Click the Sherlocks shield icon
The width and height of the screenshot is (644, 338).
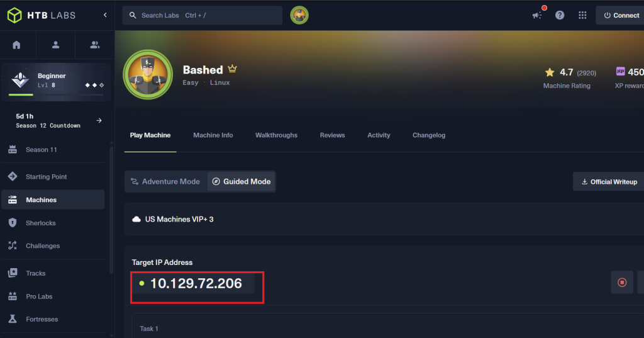(13, 223)
